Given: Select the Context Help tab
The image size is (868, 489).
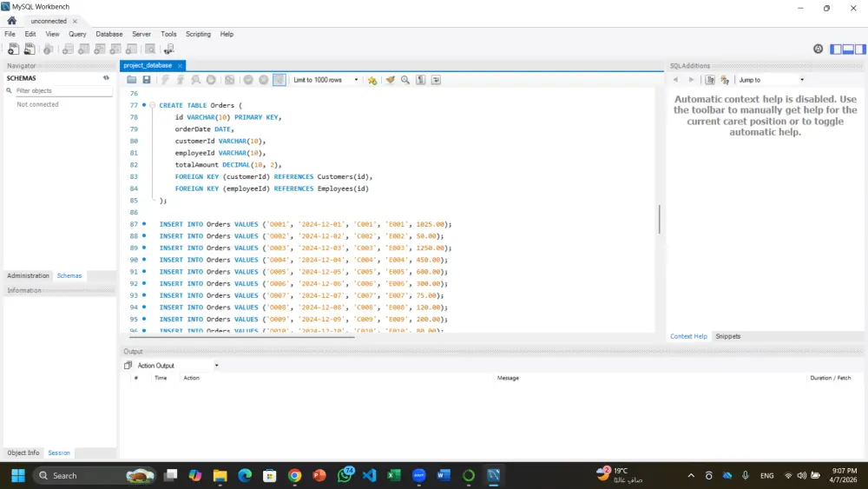Looking at the screenshot, I should (688, 336).
